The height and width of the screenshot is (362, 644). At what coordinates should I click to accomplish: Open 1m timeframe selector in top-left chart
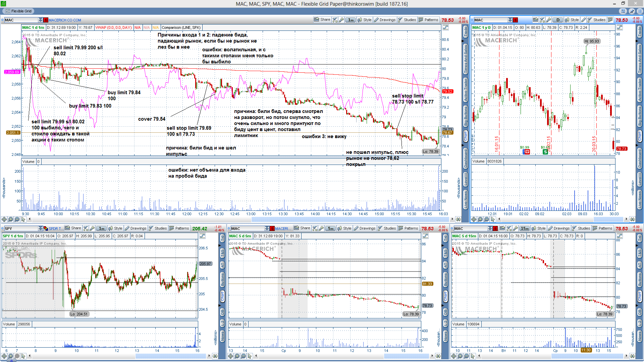pos(351,20)
